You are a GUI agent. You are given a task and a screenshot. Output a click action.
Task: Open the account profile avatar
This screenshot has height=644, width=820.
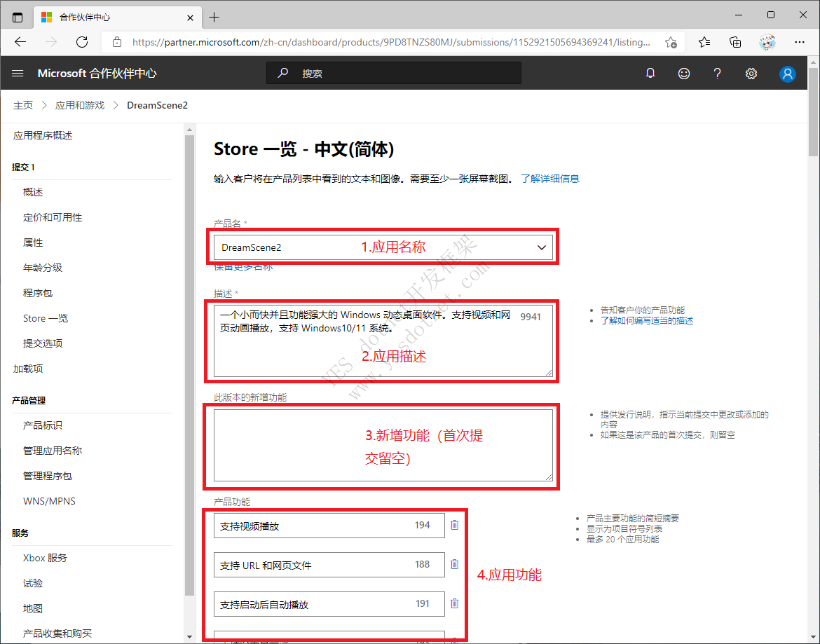pos(787,74)
